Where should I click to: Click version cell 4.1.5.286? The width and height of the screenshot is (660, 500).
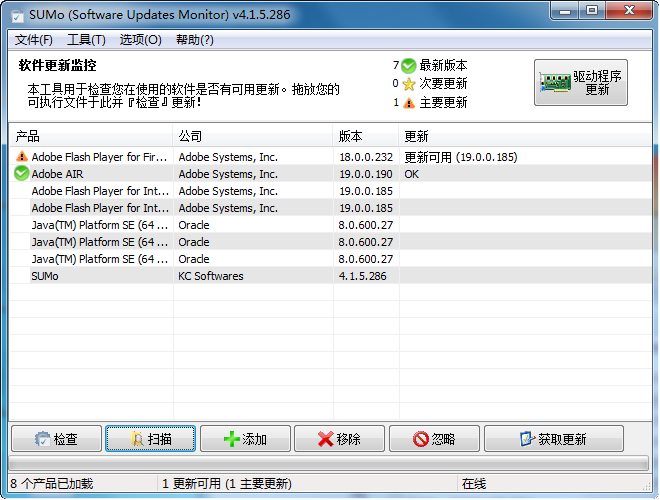362,276
